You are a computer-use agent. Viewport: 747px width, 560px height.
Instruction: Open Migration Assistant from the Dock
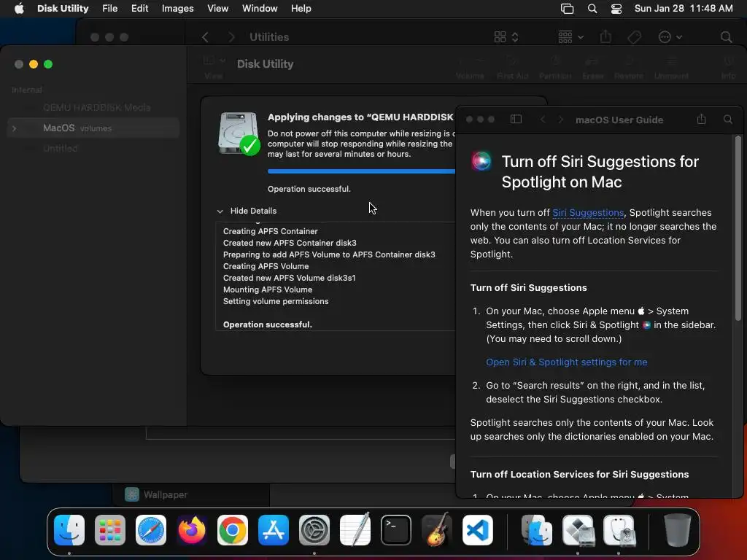(537, 530)
